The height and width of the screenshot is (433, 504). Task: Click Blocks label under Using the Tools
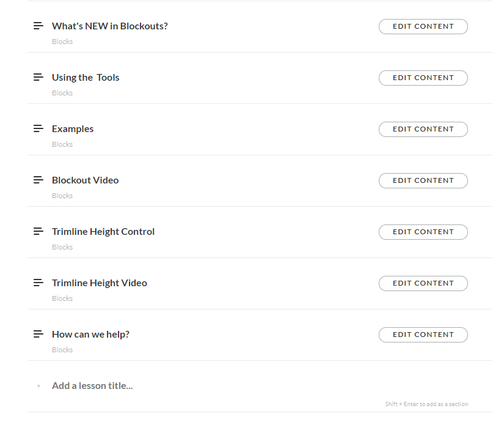point(62,93)
